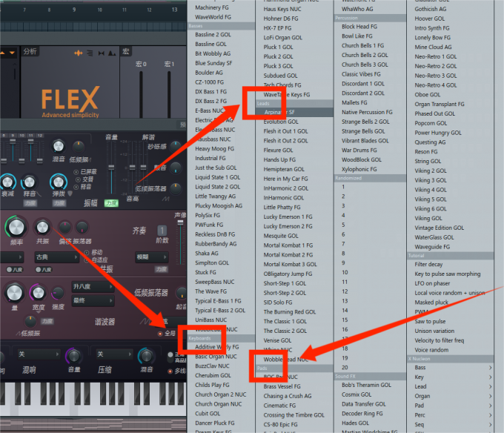Choose the Filter decay tutorial preset
The width and height of the screenshot is (504, 433).
coord(428,264)
